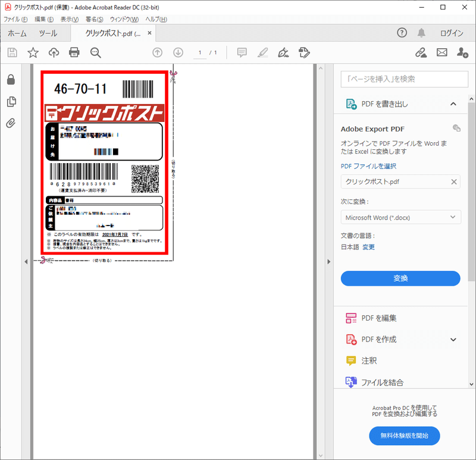Go to previous page with up arrow
This screenshot has height=460, width=476.
pyautogui.click(x=157, y=52)
